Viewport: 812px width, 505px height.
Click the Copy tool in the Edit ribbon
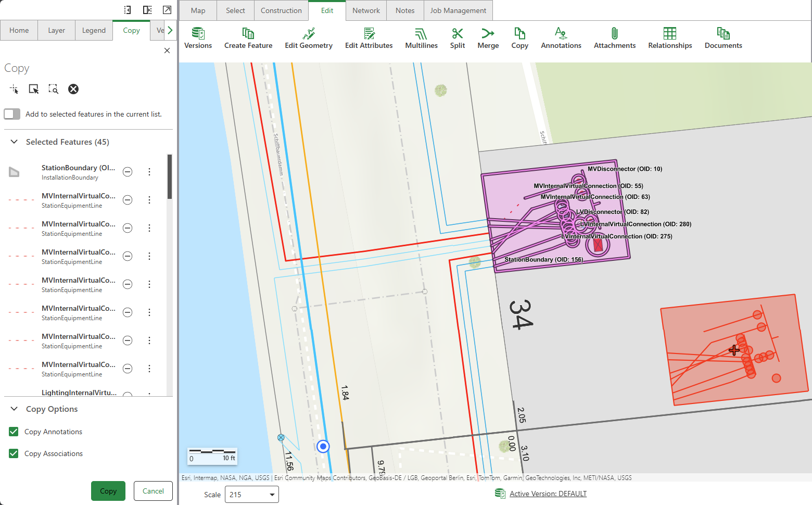tap(519, 39)
